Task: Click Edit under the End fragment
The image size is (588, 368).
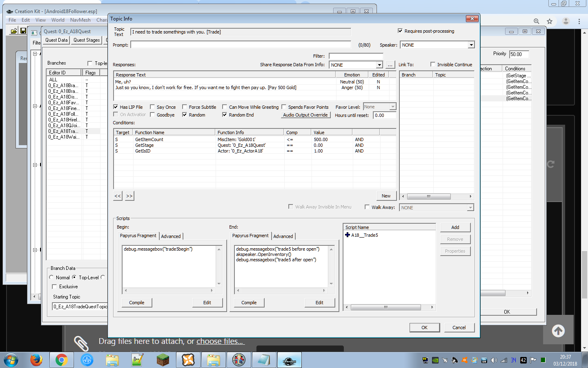Action: (319, 303)
